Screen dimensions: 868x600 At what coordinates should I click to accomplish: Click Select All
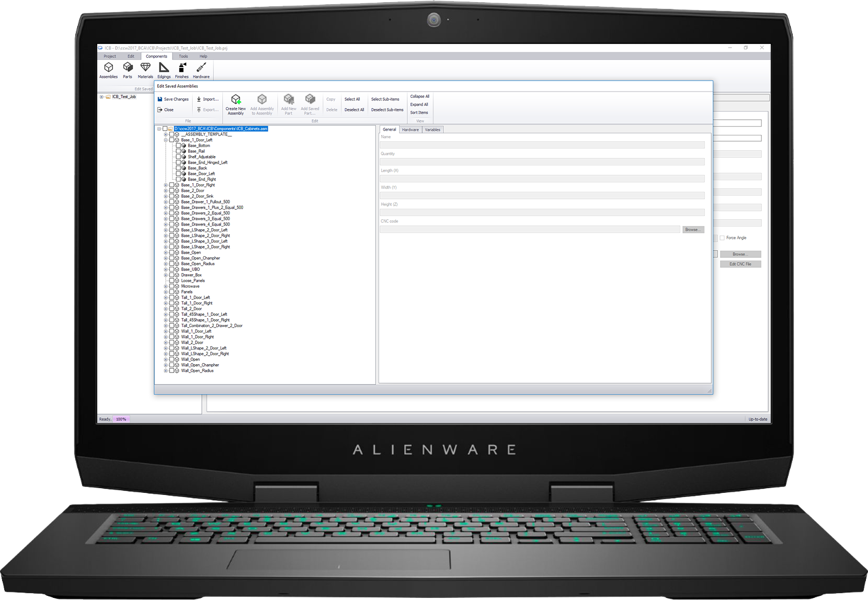[x=352, y=99]
